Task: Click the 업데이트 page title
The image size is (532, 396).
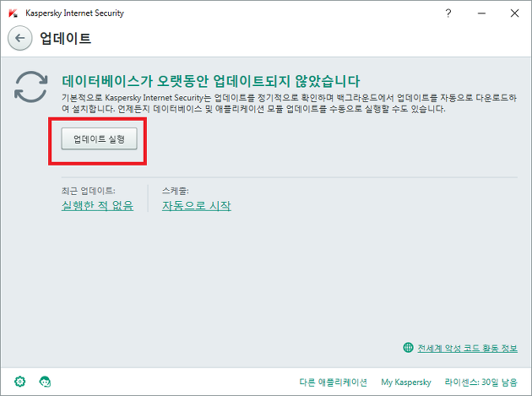Action: [x=66, y=38]
